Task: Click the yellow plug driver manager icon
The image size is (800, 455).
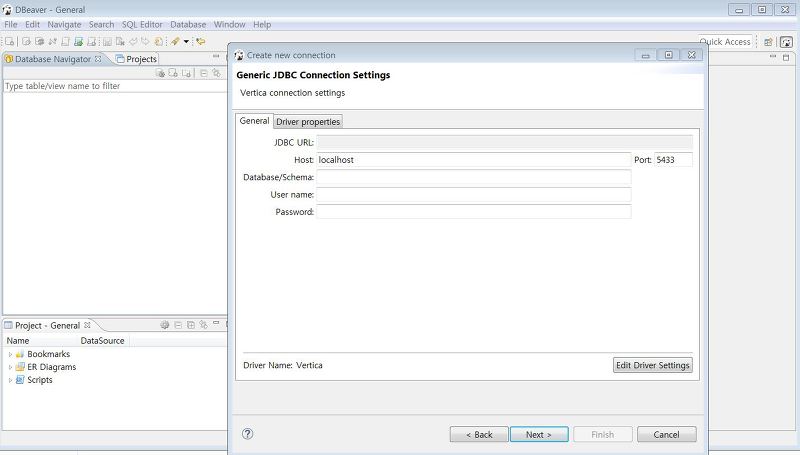Action: [175, 41]
